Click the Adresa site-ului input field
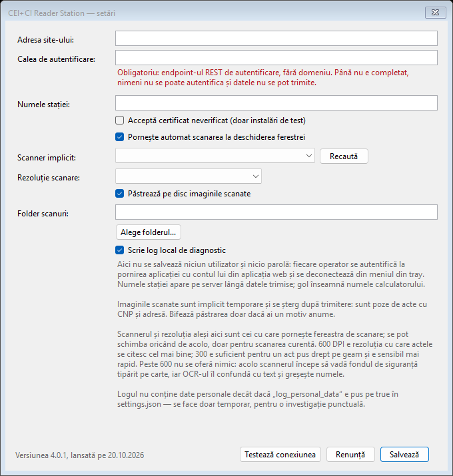Screen dimensions: 453x476 pyautogui.click(x=276, y=38)
